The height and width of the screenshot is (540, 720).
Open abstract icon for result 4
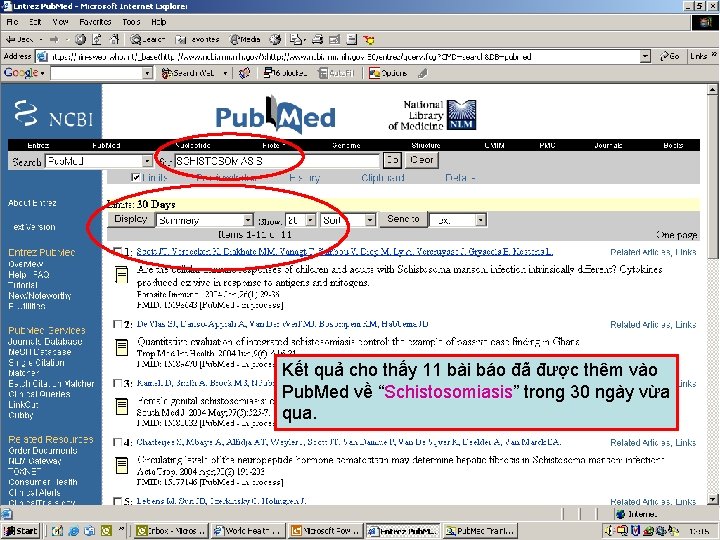pyautogui.click(x=122, y=465)
